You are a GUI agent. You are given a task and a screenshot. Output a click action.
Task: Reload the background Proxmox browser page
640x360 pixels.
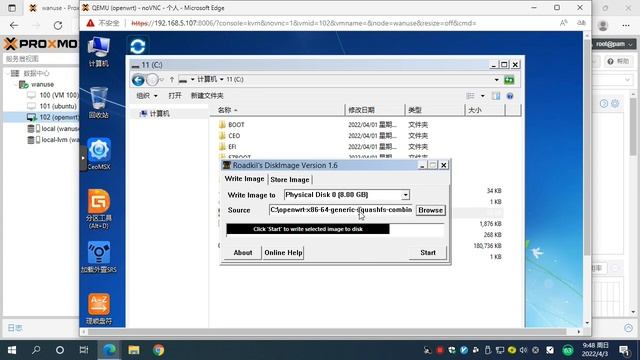(x=58, y=25)
